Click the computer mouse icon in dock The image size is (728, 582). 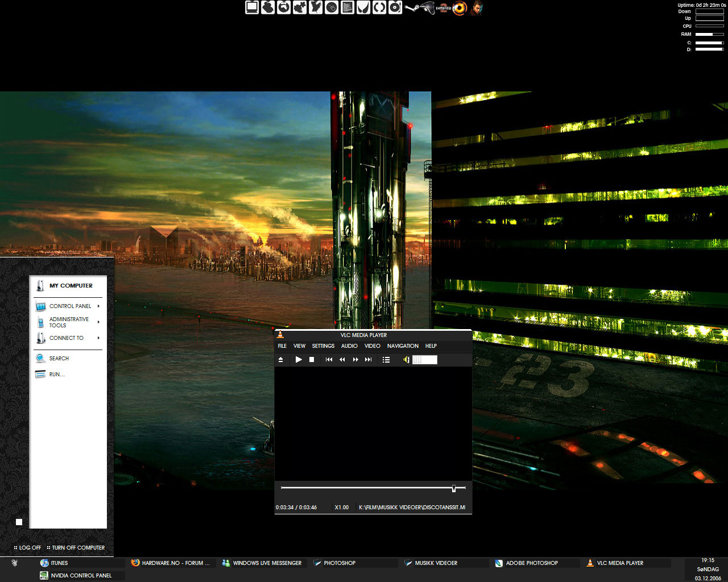point(332,7)
